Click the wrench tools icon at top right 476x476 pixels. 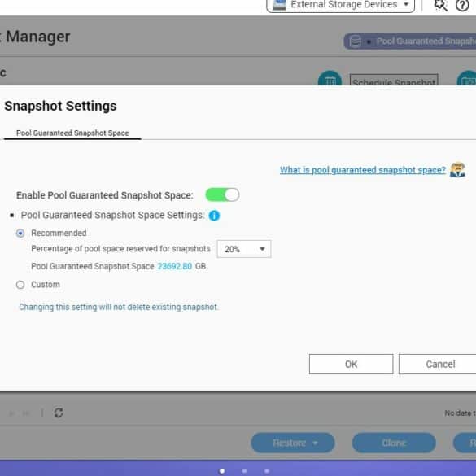click(x=440, y=5)
